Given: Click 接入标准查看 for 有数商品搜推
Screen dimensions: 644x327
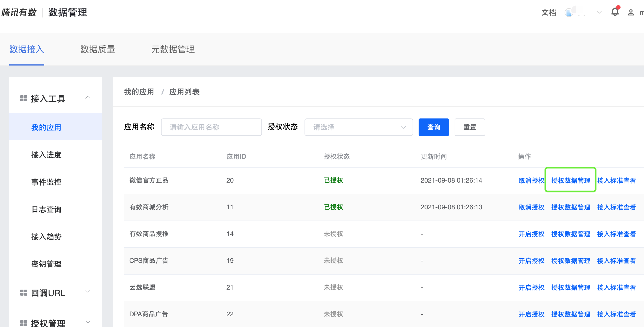Looking at the screenshot, I should click(x=616, y=234).
